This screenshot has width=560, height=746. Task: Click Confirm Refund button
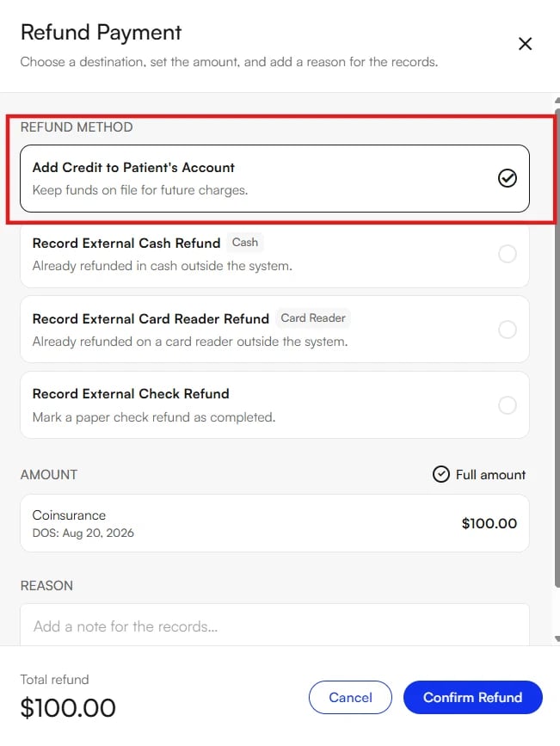(x=473, y=698)
